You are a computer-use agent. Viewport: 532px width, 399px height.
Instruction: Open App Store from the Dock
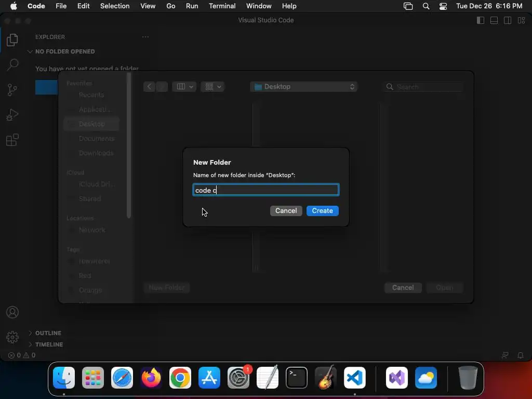coord(209,378)
